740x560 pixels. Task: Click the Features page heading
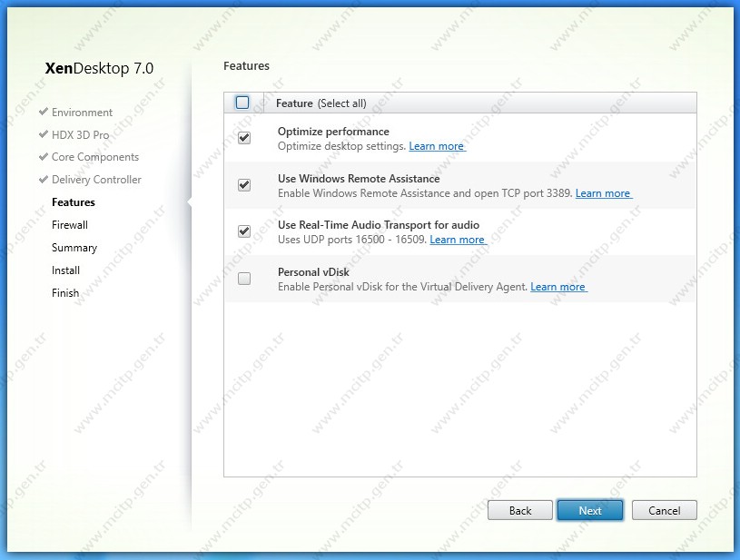[246, 66]
